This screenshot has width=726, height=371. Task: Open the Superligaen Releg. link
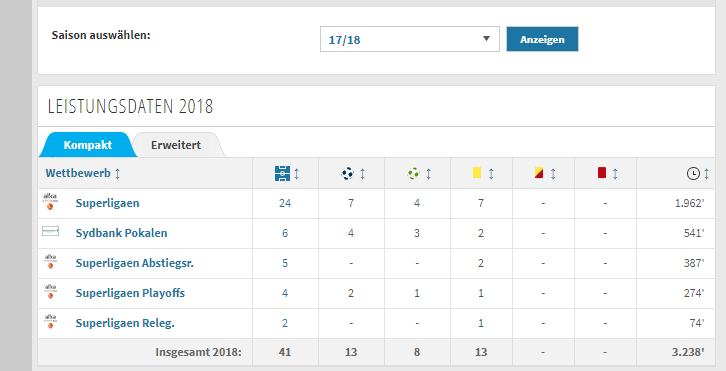tap(125, 323)
